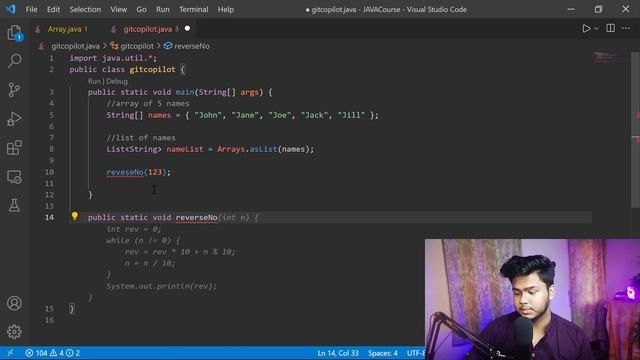Switch to the Array.java tab

coord(64,29)
